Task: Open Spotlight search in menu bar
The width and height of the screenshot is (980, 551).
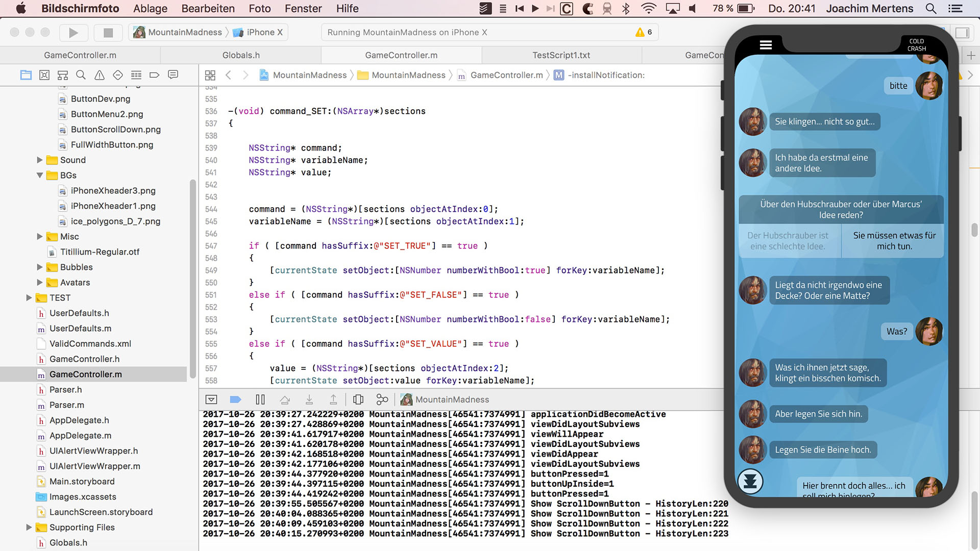Action: [931, 9]
